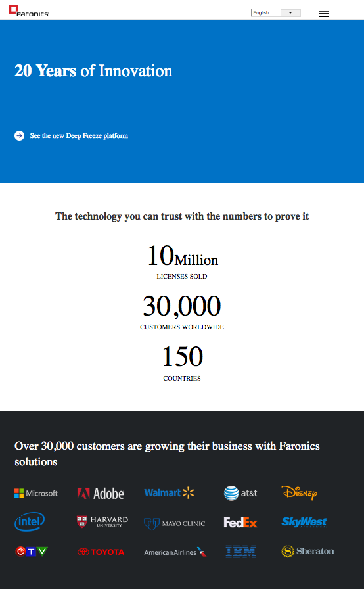The width and height of the screenshot is (364, 589).
Task: Click the Disney logo
Action: pyautogui.click(x=299, y=492)
